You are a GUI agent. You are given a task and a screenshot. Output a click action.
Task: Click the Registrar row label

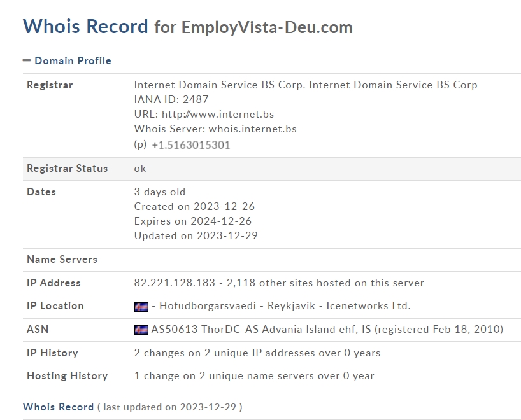pos(50,85)
